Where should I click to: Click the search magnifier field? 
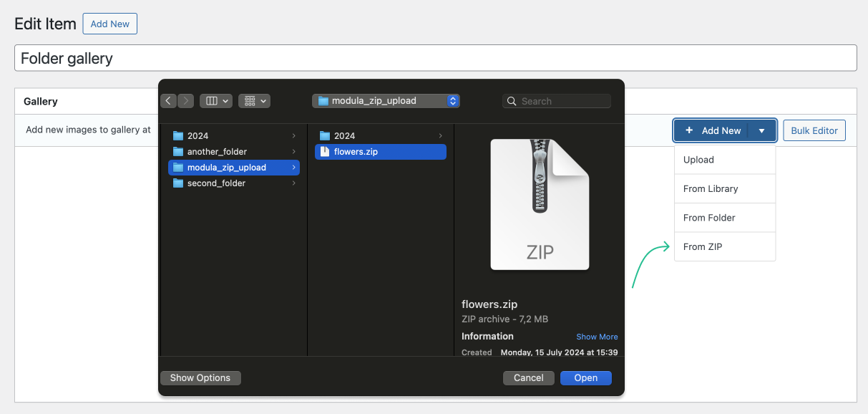coord(557,101)
